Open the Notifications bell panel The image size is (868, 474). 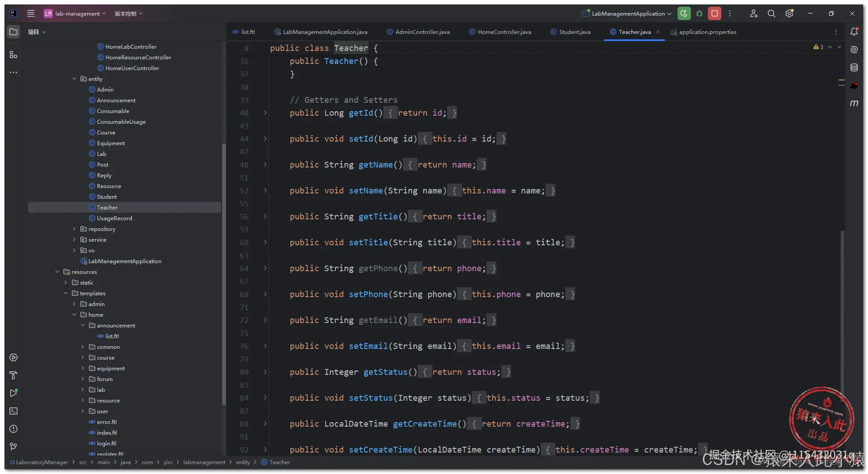[854, 32]
